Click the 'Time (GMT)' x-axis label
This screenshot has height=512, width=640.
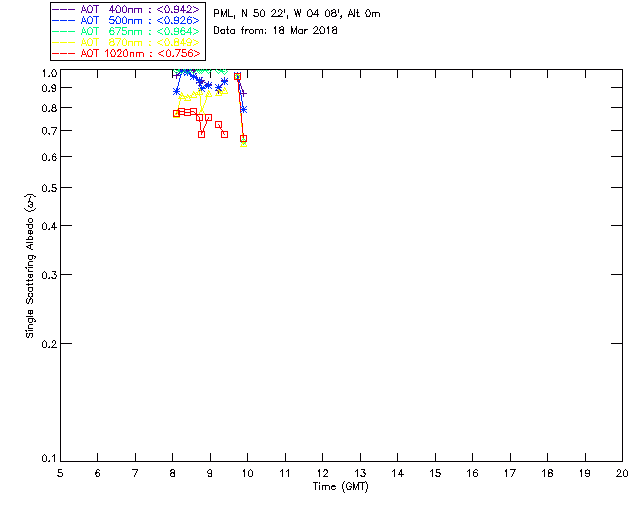[340, 487]
